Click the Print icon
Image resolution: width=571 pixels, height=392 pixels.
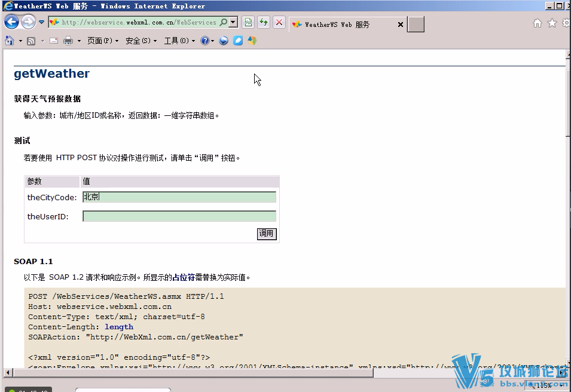(x=68, y=41)
